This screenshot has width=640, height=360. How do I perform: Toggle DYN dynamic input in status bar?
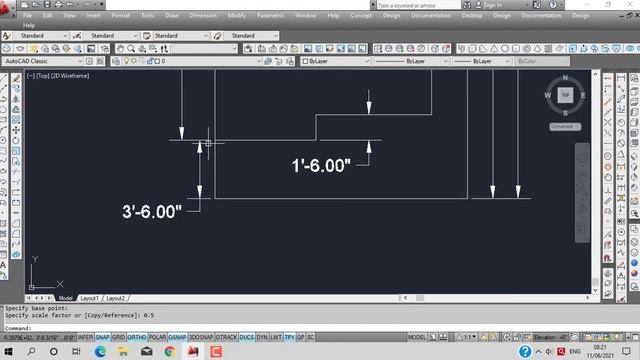[262, 337]
